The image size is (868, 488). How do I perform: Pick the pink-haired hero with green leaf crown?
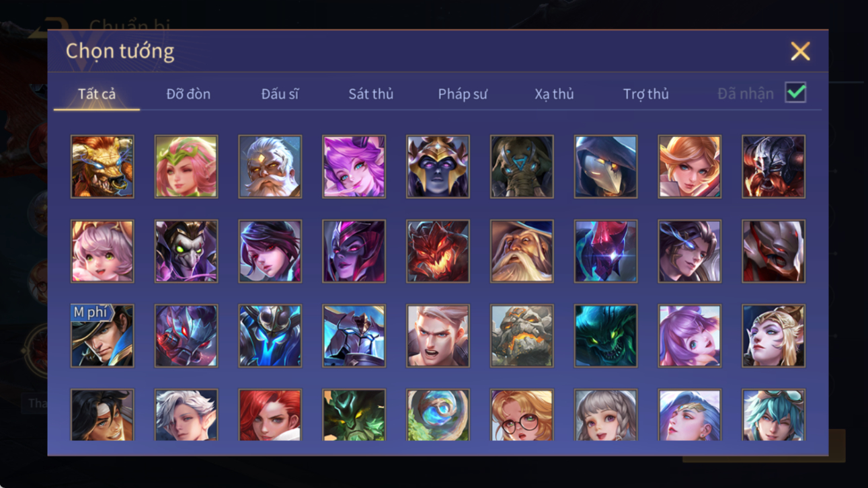186,167
